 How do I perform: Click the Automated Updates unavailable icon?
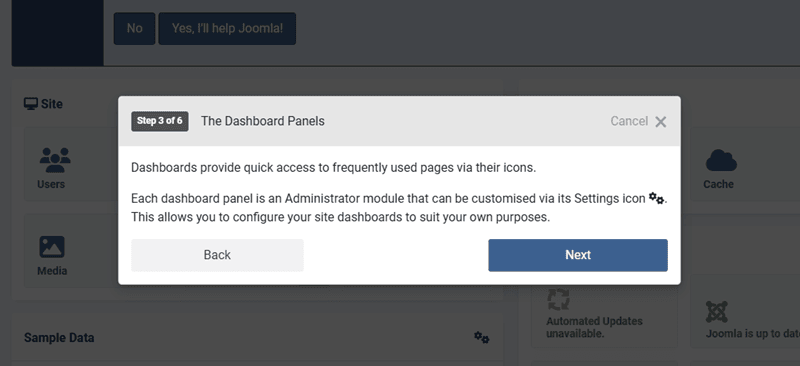click(x=558, y=300)
